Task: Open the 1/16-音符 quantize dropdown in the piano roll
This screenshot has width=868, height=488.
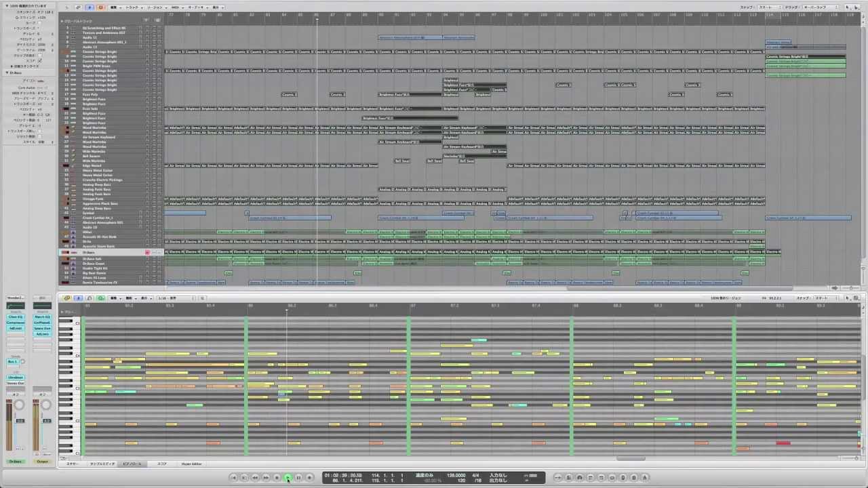Action: point(176,298)
